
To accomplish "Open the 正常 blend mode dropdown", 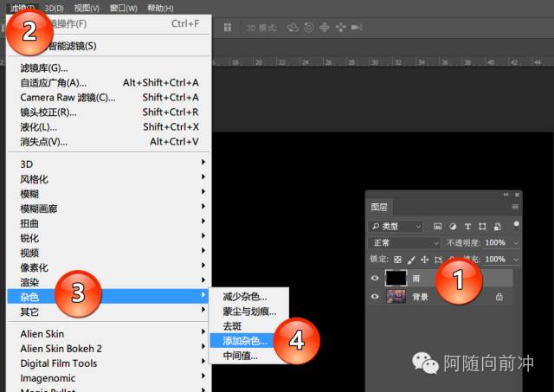I will 405,243.
